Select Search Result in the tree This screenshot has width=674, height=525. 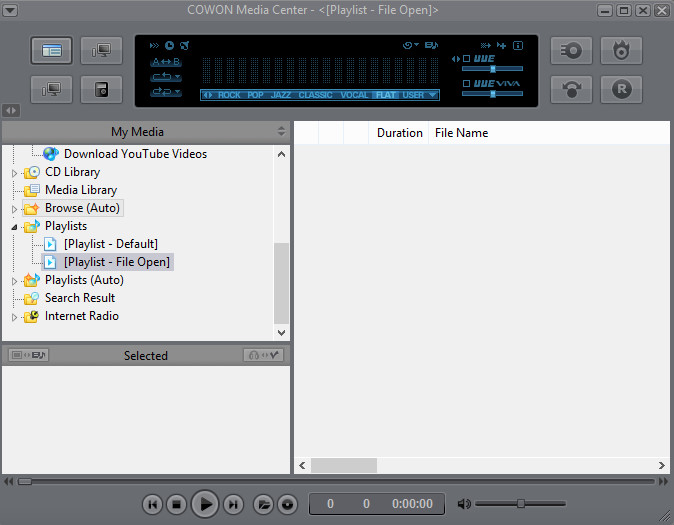80,298
